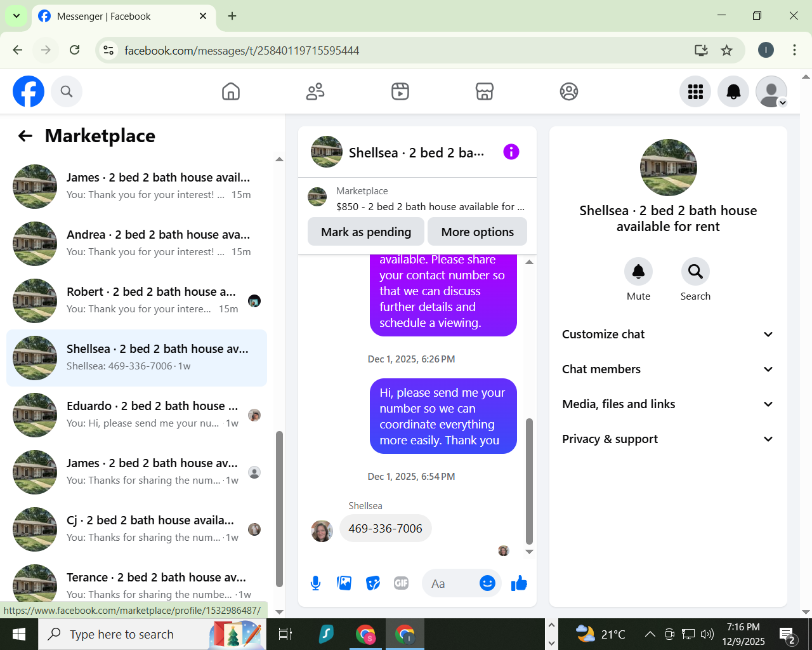Open conversation information purple icon
Image resolution: width=812 pixels, height=650 pixels.
coord(511,152)
